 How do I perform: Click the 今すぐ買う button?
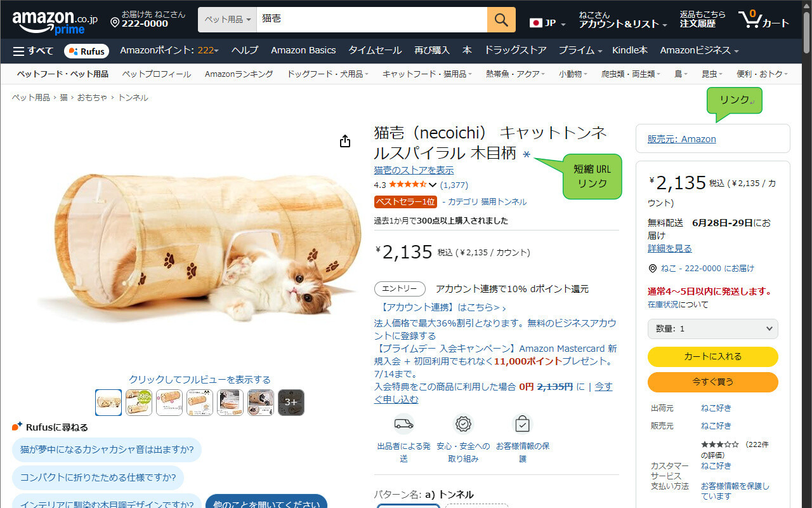(713, 382)
